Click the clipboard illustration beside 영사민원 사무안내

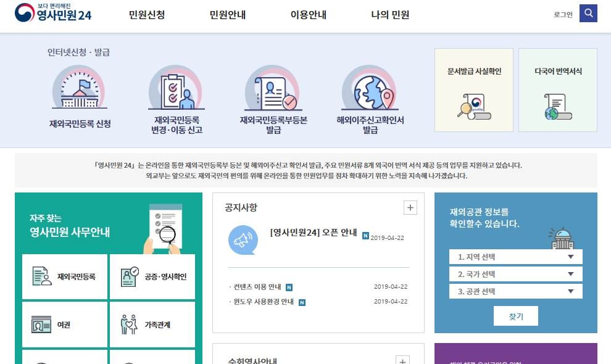point(164,229)
